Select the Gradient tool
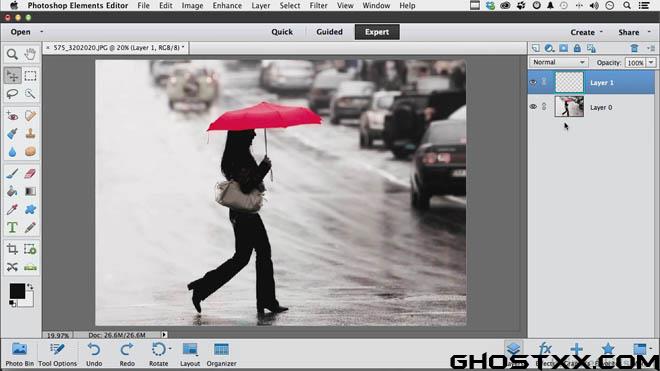Image resolution: width=660 pixels, height=371 pixels. click(30, 191)
